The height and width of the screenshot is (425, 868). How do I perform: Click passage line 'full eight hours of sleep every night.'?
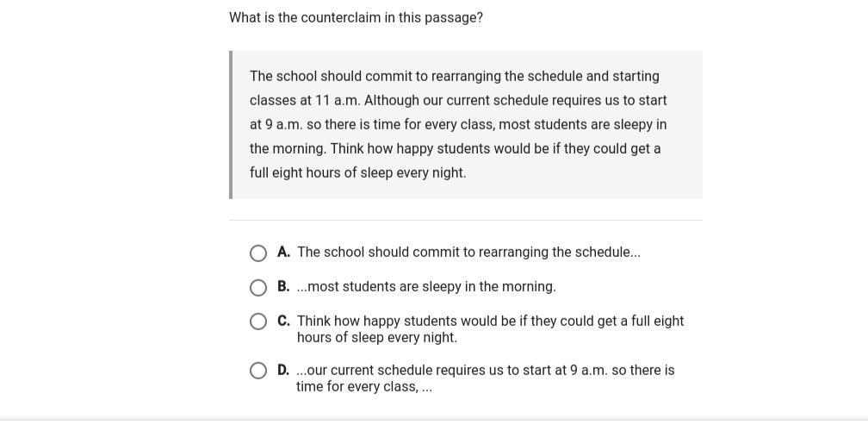coord(357,172)
